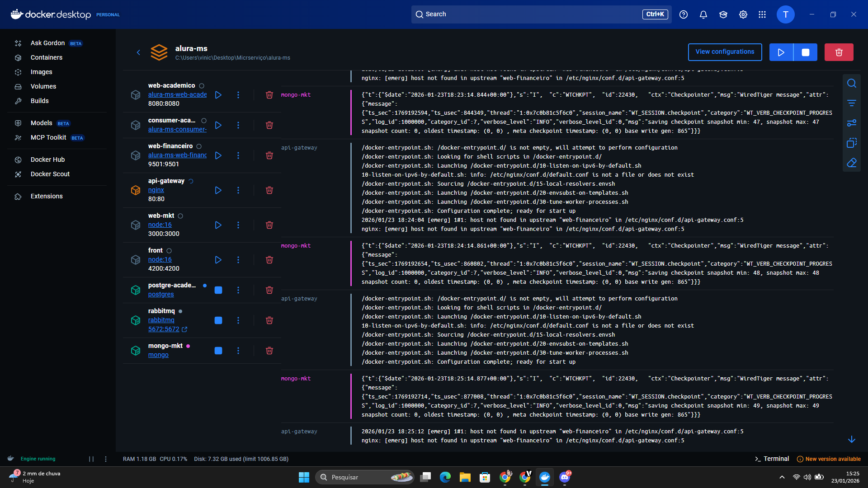Open the Learning Center icon
Screen dimensions: 868x488
click(722, 14)
